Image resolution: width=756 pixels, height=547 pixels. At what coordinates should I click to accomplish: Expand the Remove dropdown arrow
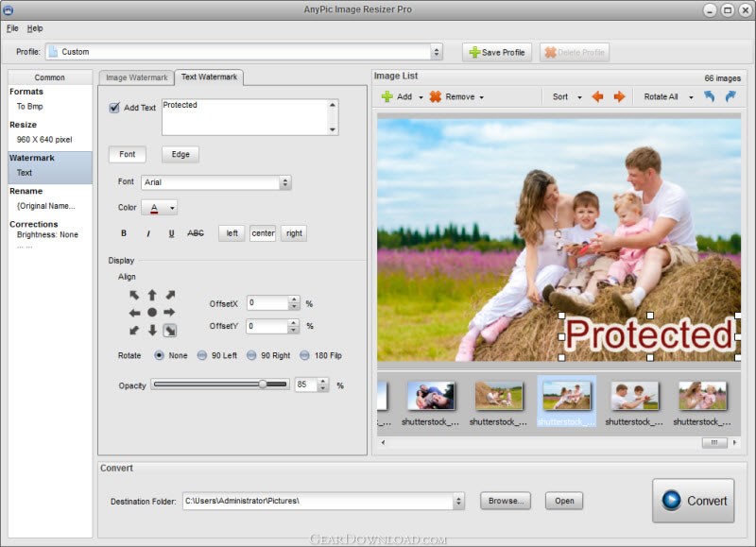tap(482, 97)
